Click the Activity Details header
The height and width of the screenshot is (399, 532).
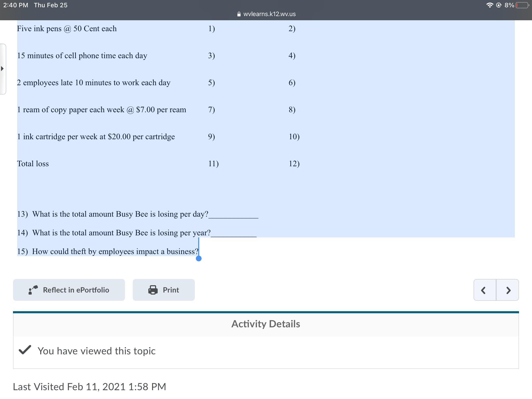click(x=265, y=324)
